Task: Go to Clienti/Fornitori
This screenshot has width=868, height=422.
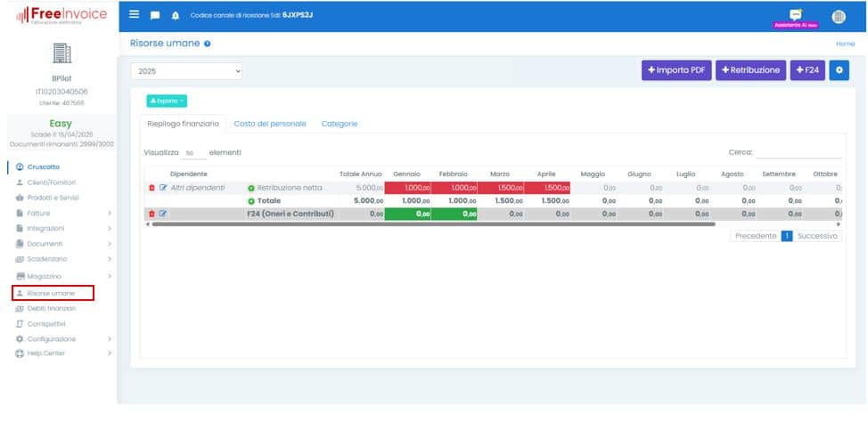Action: (51, 183)
